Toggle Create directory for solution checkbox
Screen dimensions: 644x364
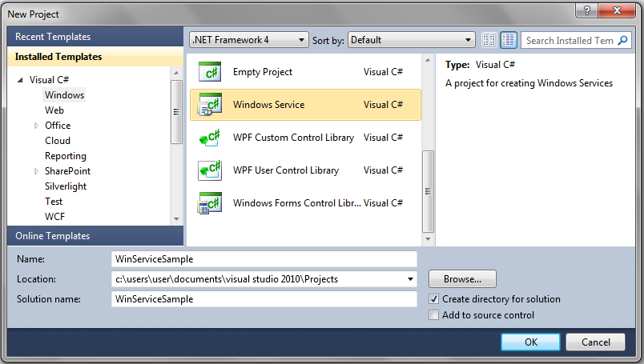point(433,299)
